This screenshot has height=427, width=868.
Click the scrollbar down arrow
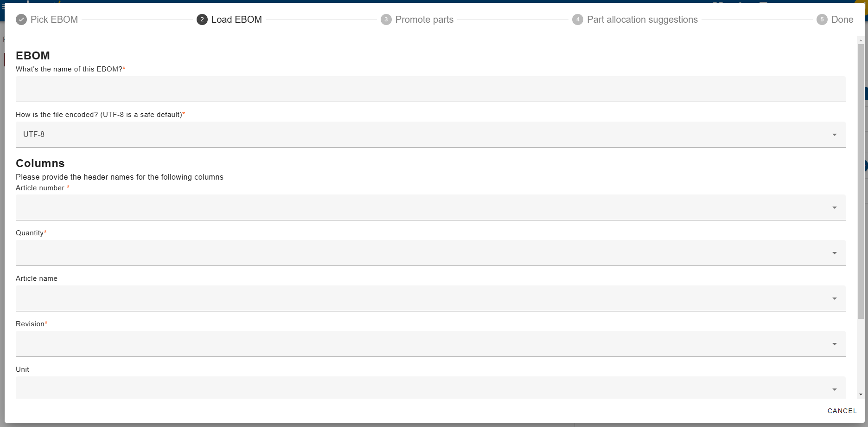pos(861,395)
